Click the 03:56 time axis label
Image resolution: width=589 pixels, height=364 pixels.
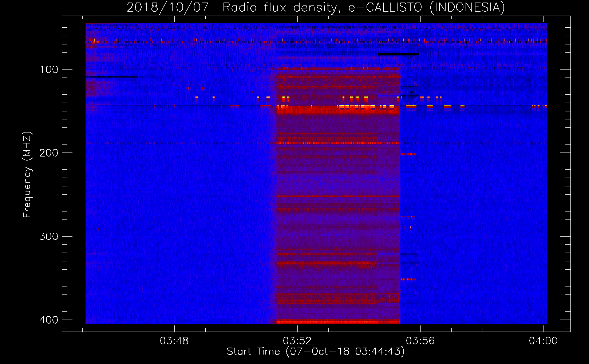(420, 341)
